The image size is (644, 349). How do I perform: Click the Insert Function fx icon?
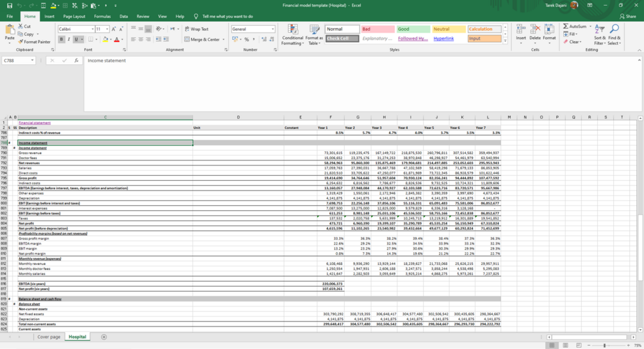76,60
